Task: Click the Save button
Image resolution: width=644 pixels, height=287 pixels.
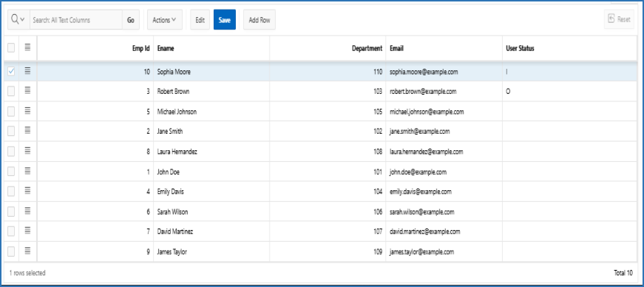Action: tap(225, 20)
